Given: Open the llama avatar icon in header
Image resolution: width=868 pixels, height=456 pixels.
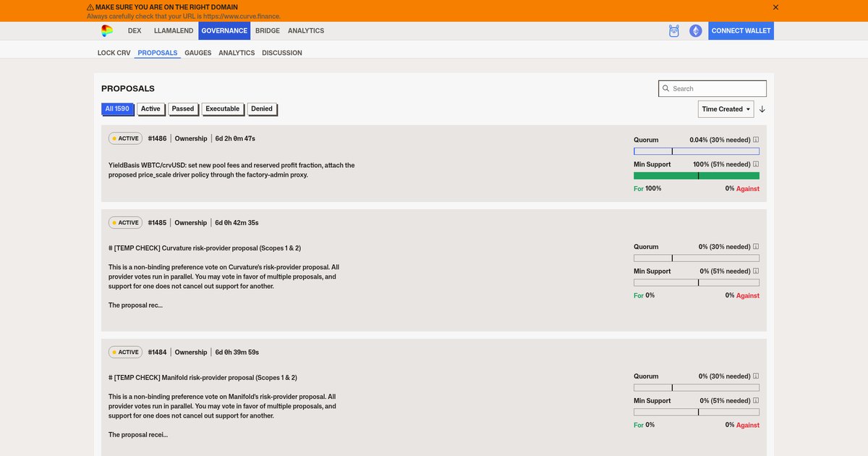Looking at the screenshot, I should coord(674,31).
